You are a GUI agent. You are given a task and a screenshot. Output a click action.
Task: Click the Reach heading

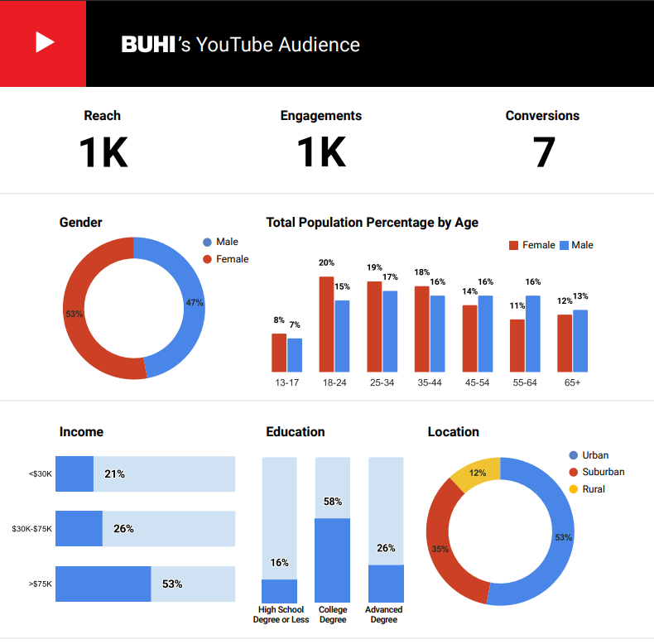[x=102, y=116]
